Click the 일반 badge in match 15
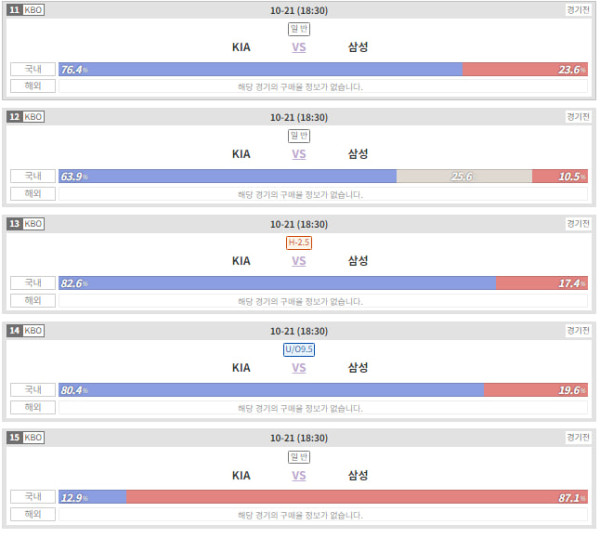The width and height of the screenshot is (600, 538). point(299,457)
